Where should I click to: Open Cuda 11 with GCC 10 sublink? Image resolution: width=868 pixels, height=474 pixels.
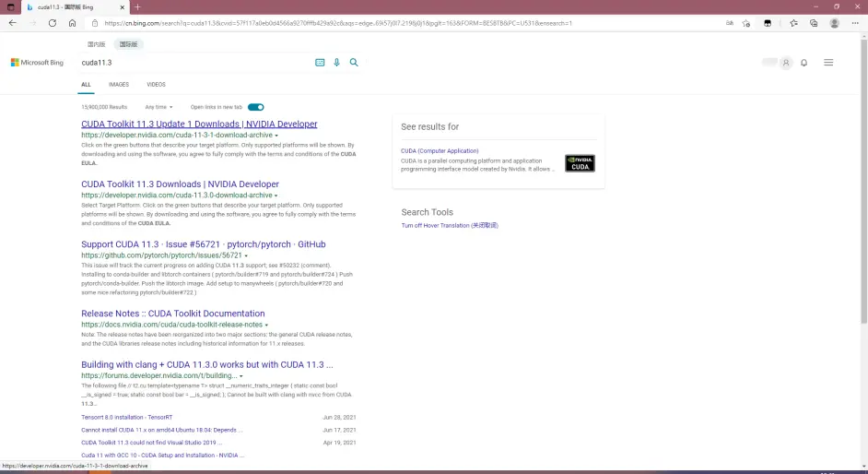162,456
